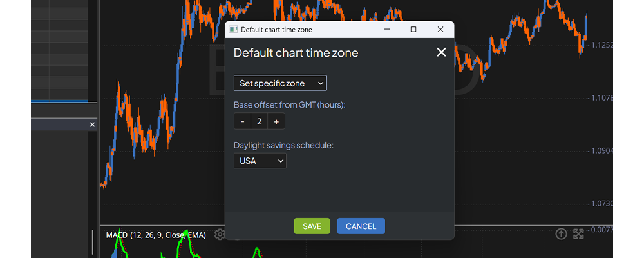Click the window title bar app icon
The image size is (644, 258).
click(x=234, y=29)
